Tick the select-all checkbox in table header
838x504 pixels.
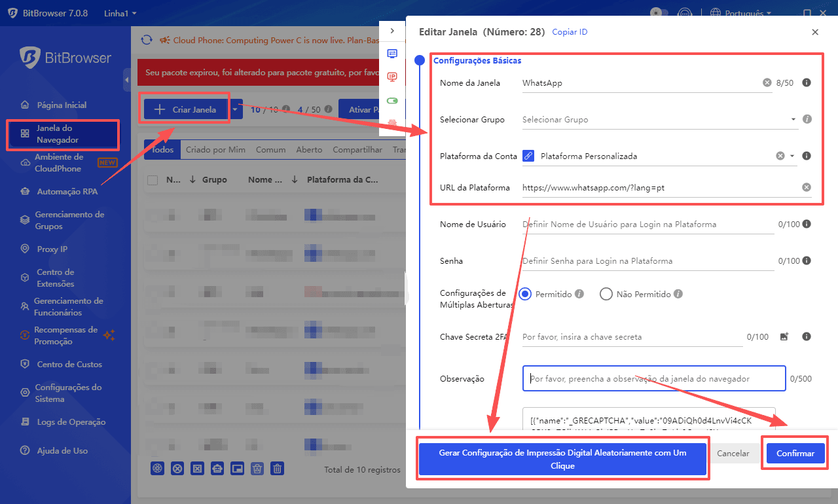tap(153, 180)
